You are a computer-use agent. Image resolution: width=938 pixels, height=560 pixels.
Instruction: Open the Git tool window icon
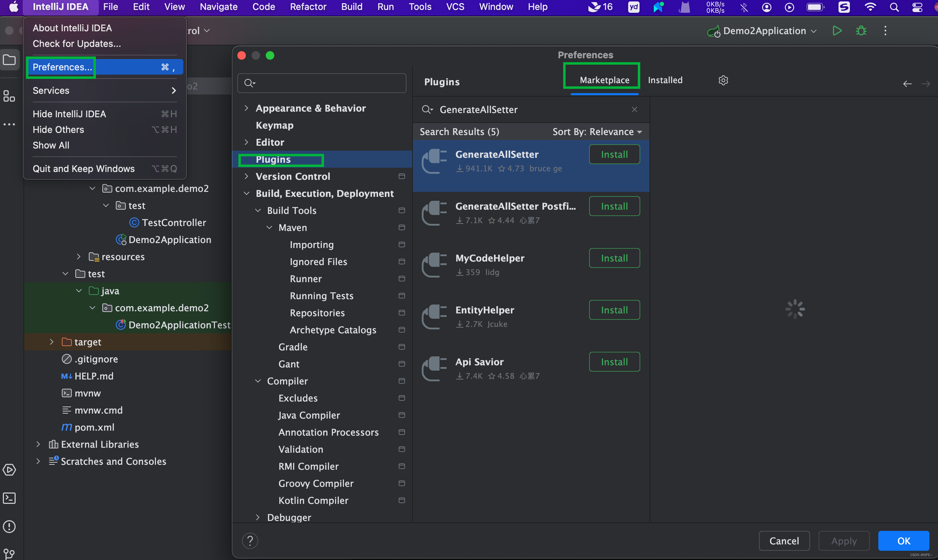9,554
